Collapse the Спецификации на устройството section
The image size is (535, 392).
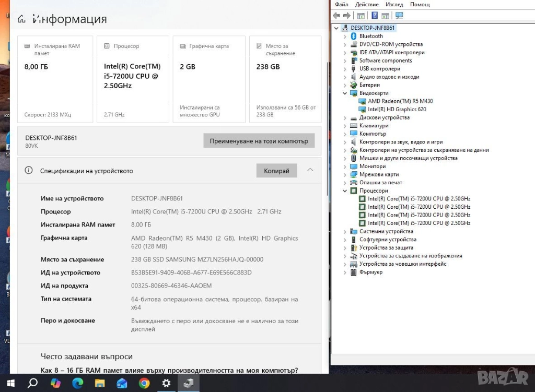coord(310,170)
